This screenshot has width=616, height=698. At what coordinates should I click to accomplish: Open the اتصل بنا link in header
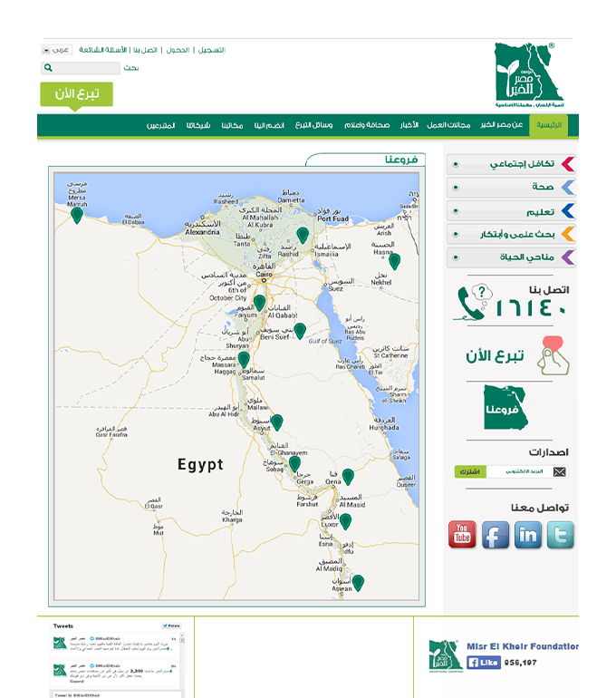pos(146,50)
